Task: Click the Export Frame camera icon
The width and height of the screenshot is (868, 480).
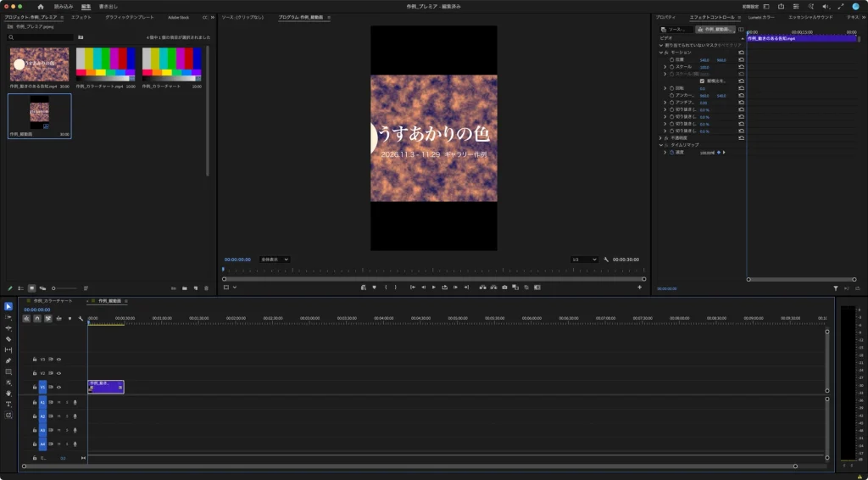Action: [504, 287]
